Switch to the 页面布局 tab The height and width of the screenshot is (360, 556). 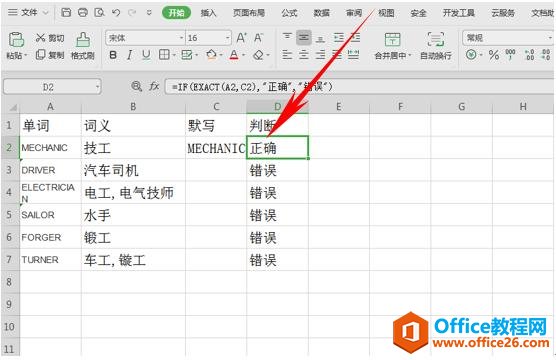point(249,13)
